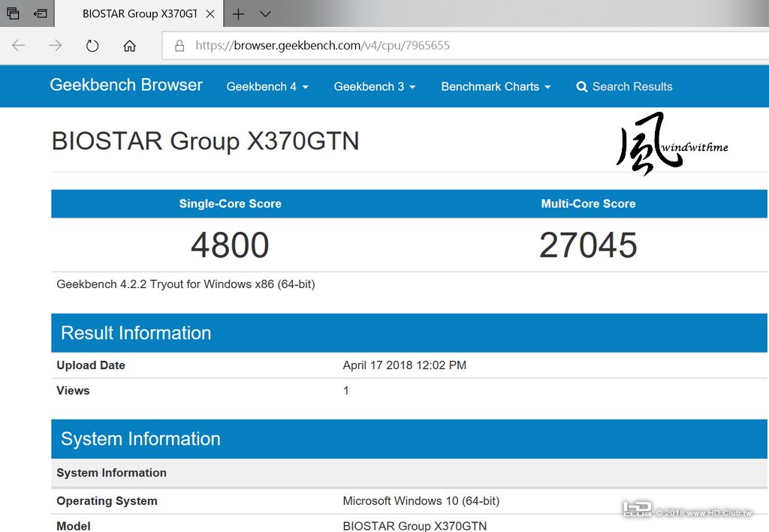
Task: Refresh the Geekbench page
Action: click(92, 46)
